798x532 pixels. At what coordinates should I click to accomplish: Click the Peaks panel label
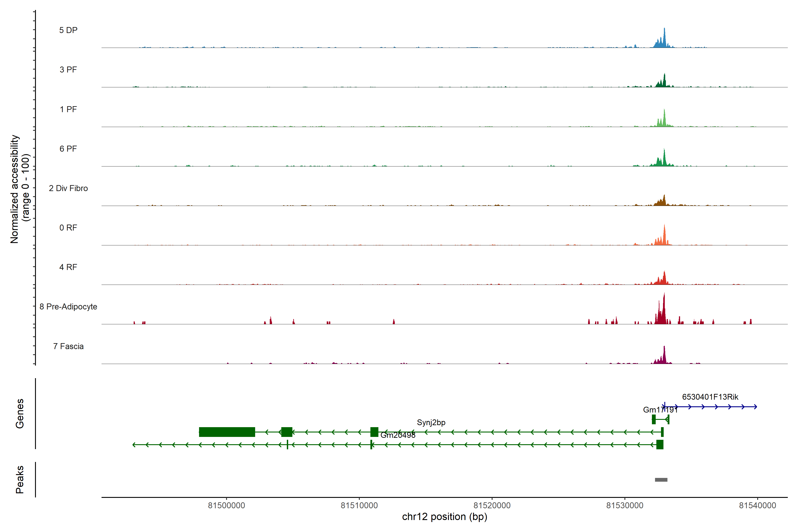pyautogui.click(x=20, y=479)
